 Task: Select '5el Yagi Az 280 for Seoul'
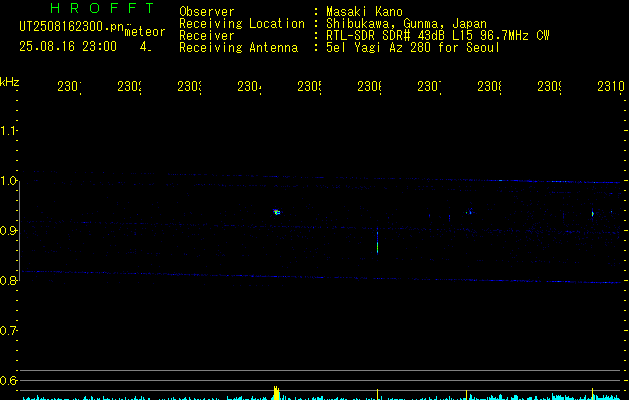point(413,48)
